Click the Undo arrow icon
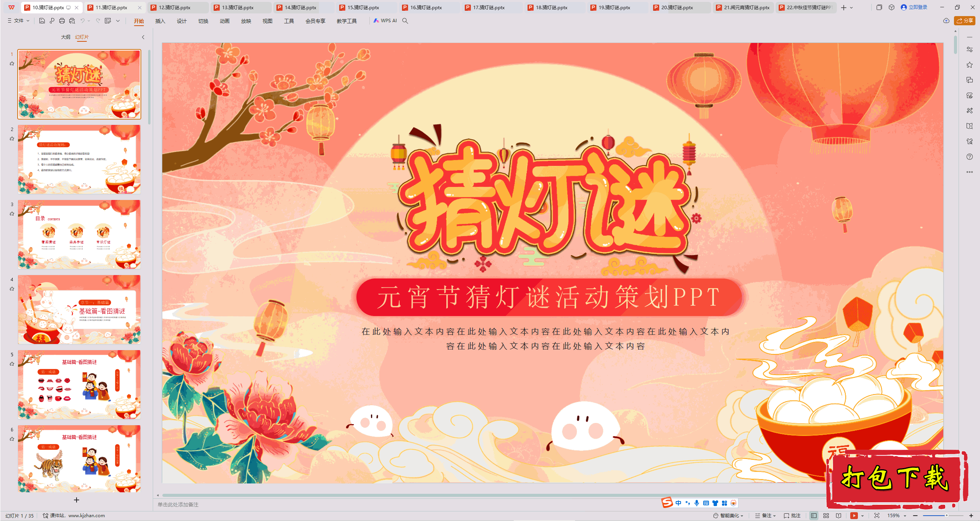Viewport: 980px width, 521px height. click(83, 21)
